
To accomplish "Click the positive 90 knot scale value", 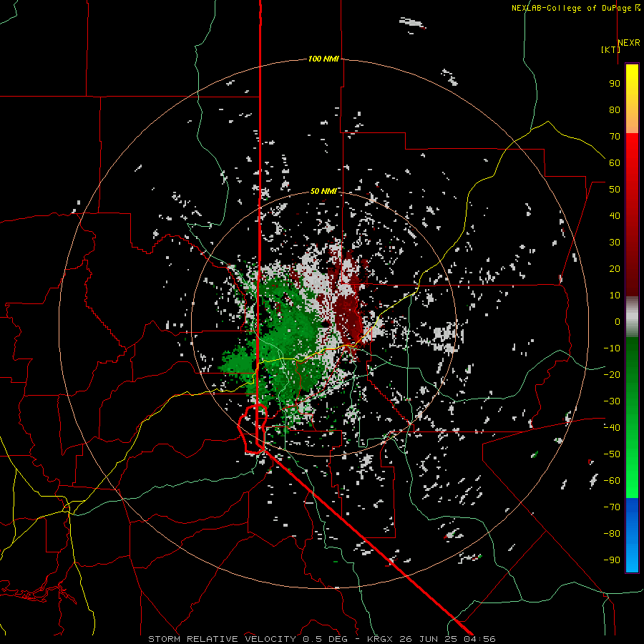I will click(615, 84).
